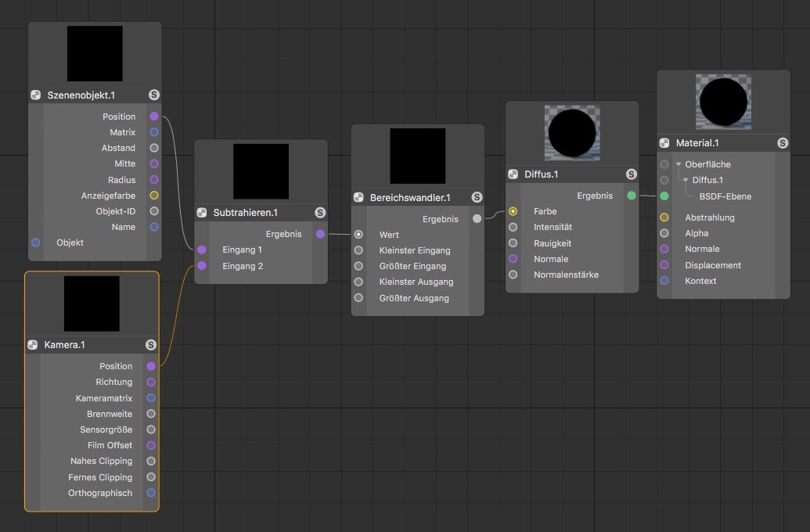Click the black Kamera.1 preview thumbnail
810x532 pixels.
[x=92, y=304]
